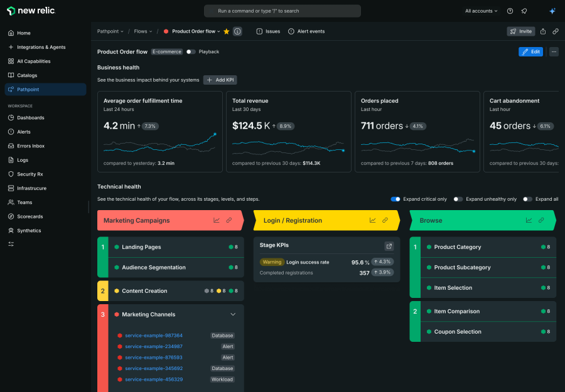Click link icon on Login / Registration stage
The image size is (565, 392).
click(385, 220)
